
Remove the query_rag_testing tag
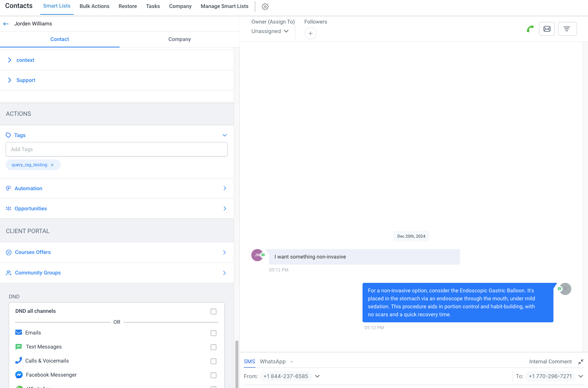[52, 165]
